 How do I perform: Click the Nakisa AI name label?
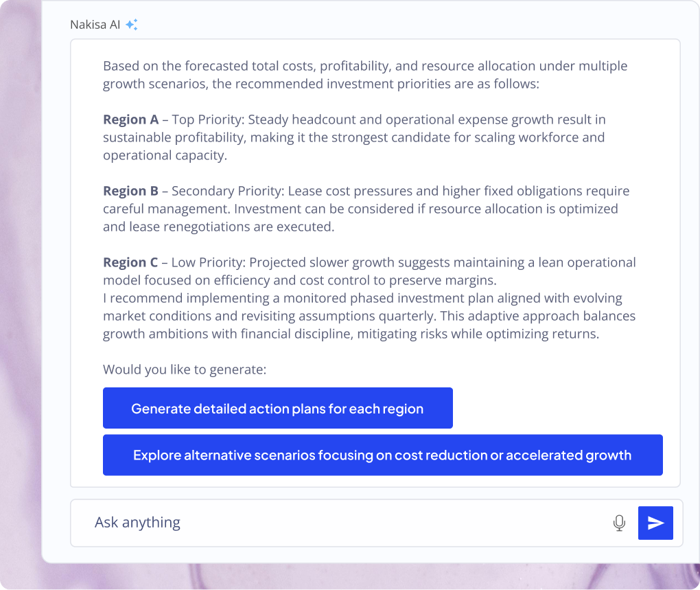(x=95, y=25)
